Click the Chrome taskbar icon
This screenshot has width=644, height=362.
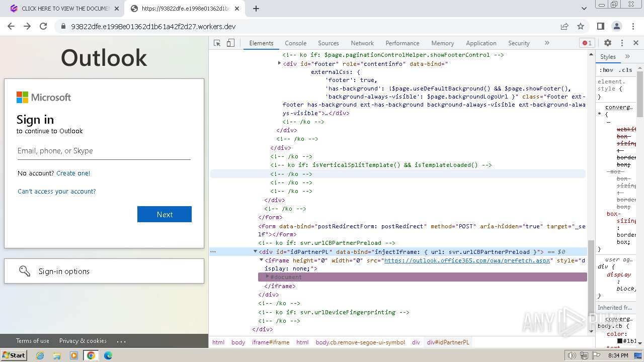coord(91,355)
